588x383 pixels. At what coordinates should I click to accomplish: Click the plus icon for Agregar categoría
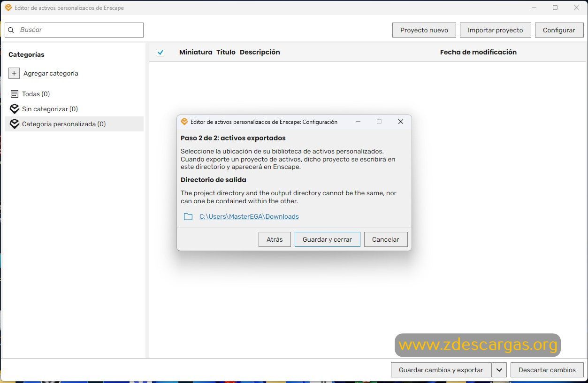[x=14, y=73]
